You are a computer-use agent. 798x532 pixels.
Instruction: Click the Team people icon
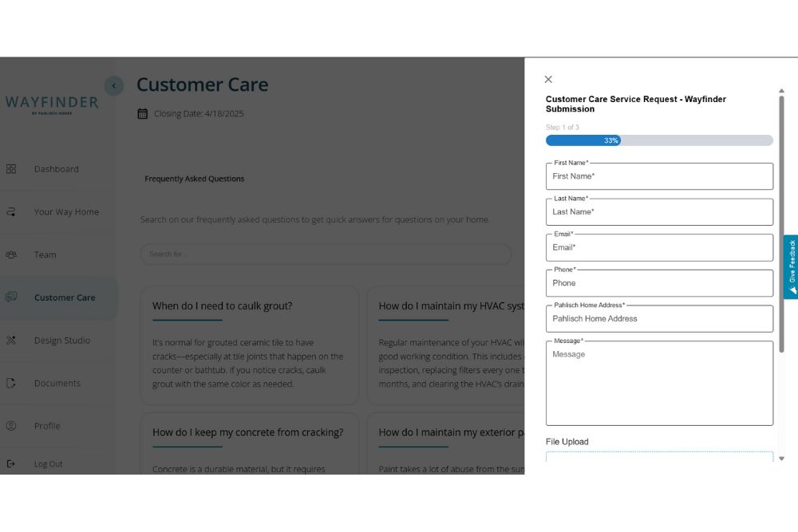(11, 255)
